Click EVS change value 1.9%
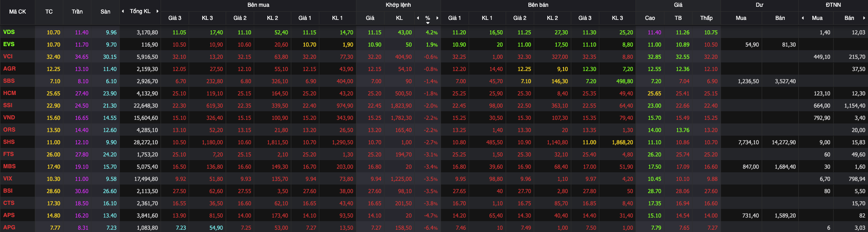This screenshot has height=232, width=868. tap(432, 45)
